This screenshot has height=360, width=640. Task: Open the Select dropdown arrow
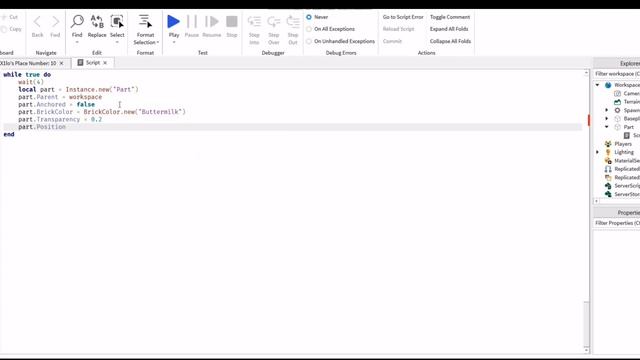coord(117,42)
